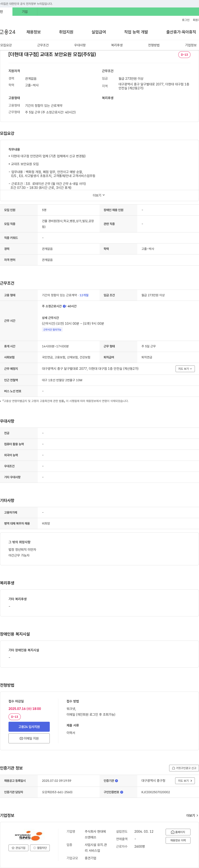Click 구인인증번호 value KJCI002507020002

(x=156, y=792)
